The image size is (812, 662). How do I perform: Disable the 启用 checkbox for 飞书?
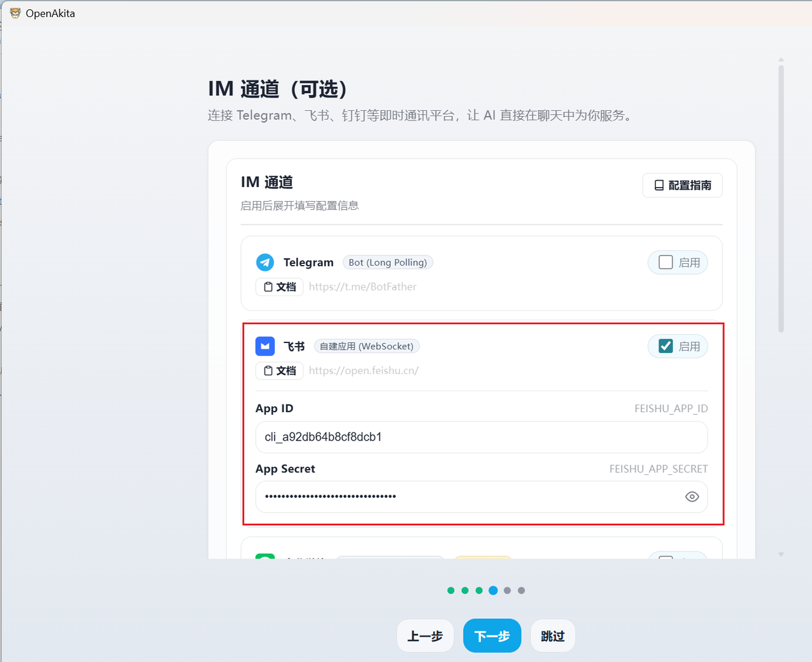665,346
